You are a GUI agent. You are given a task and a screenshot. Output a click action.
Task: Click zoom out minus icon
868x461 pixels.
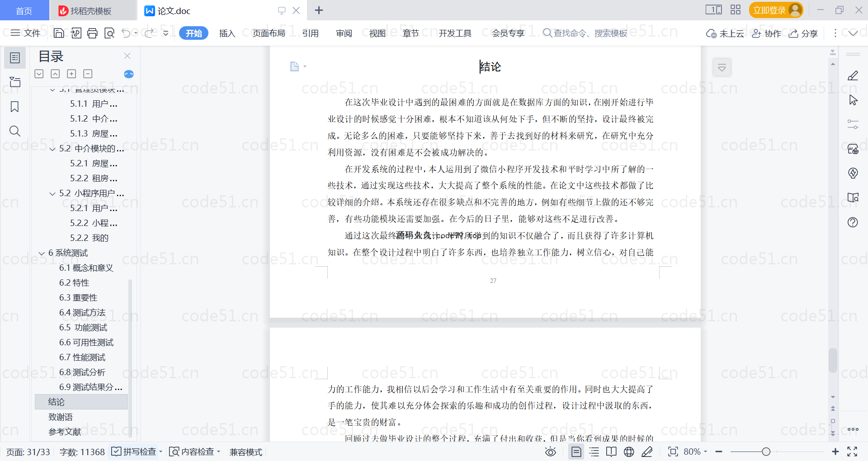(x=719, y=452)
